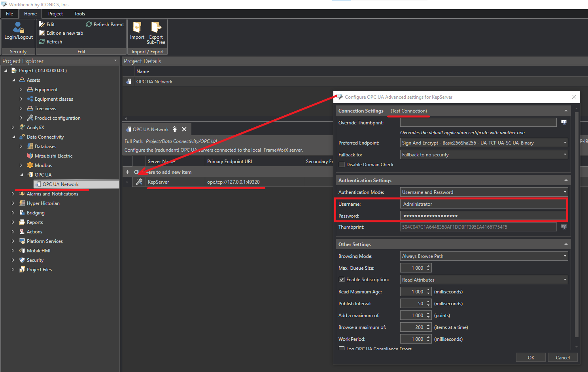Screen dimensions: 588x372
Task: Click the Login/Logout security icon
Action: pos(18,27)
